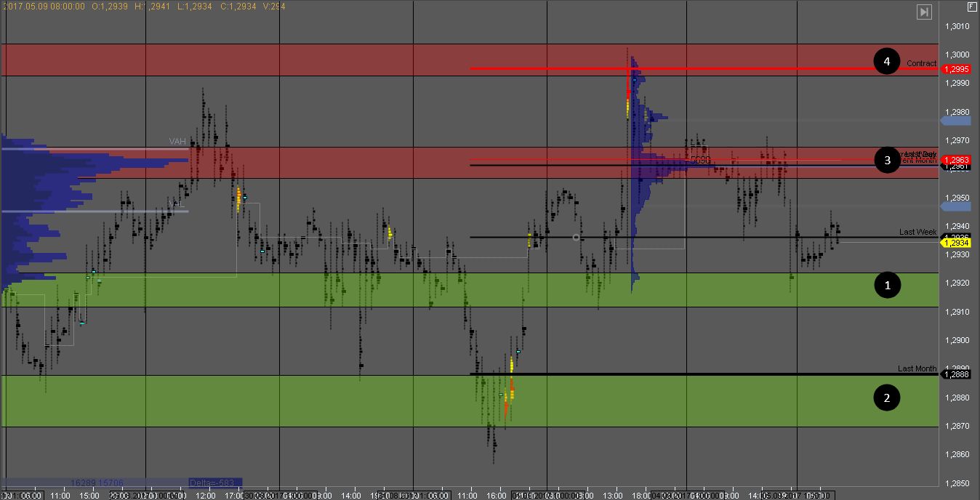Click the red 1,2963 price tag
This screenshot has width=980, height=500.
(955, 160)
